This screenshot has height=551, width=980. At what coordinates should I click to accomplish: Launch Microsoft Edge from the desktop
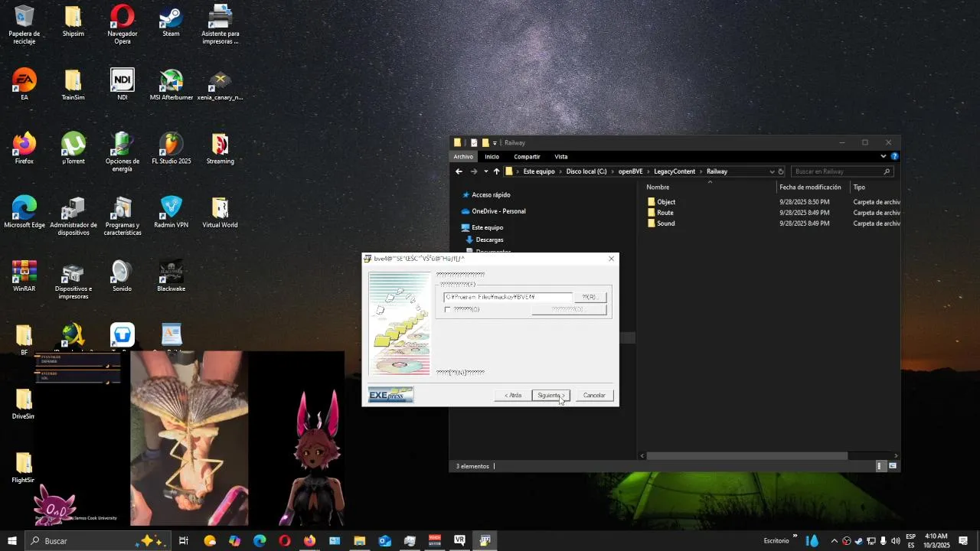coord(24,212)
